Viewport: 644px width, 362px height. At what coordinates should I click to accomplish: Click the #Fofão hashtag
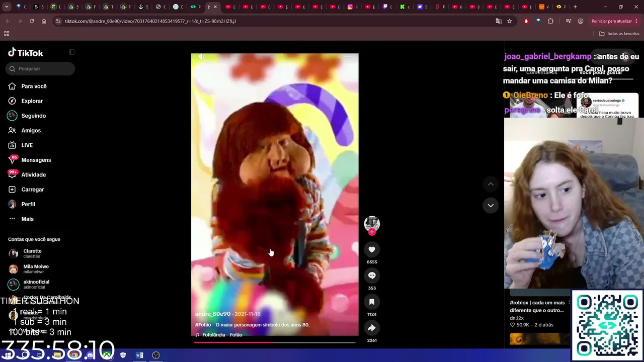(x=203, y=325)
